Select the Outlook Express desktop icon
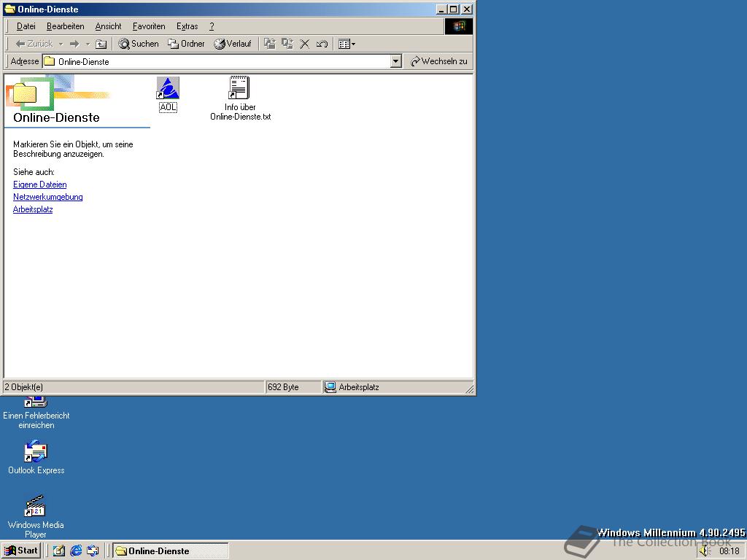Image resolution: width=747 pixels, height=560 pixels. click(x=36, y=457)
